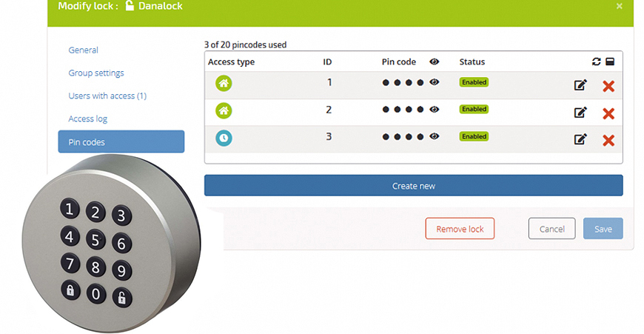Show all pin codes via header eye
The width and height of the screenshot is (644, 334).
pyautogui.click(x=433, y=62)
